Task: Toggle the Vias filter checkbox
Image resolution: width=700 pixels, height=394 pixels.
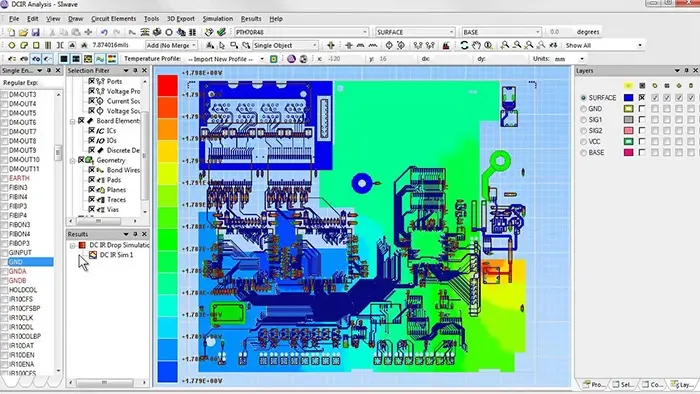Action: tap(91, 209)
